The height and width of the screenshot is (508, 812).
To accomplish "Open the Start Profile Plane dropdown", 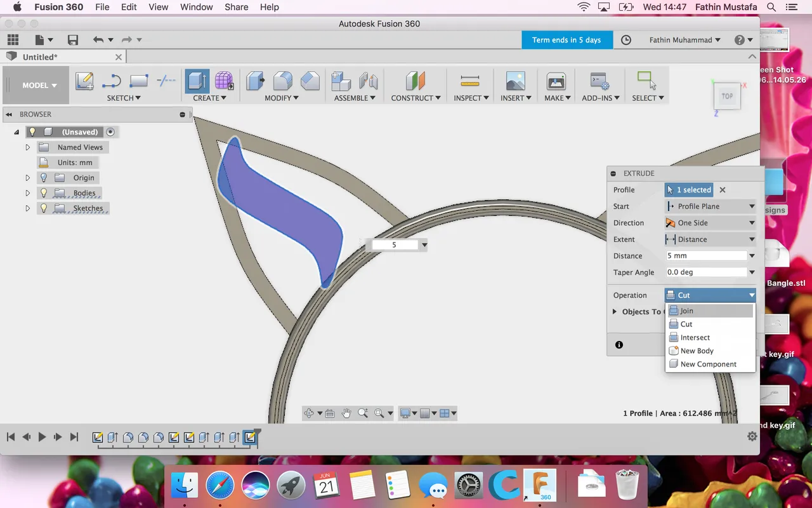I will pos(710,206).
